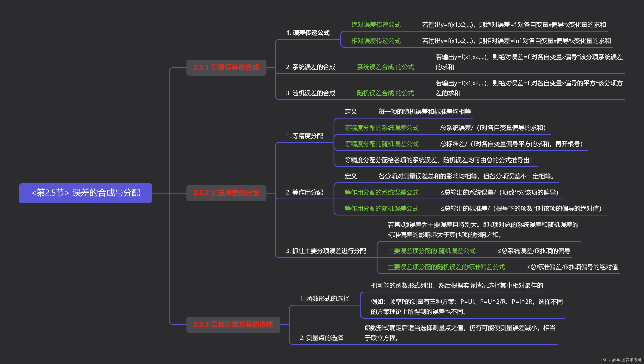
Task: Click the note 等精度分配分配给各项的系统误差、随机误差均可由总的公式推导出!
Action: (x=439, y=160)
